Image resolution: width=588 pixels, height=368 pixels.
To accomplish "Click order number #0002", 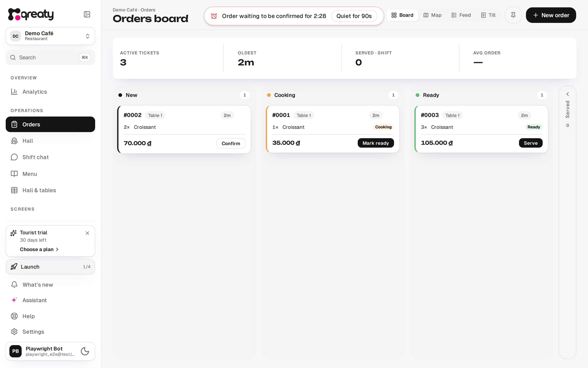I will [x=133, y=115].
